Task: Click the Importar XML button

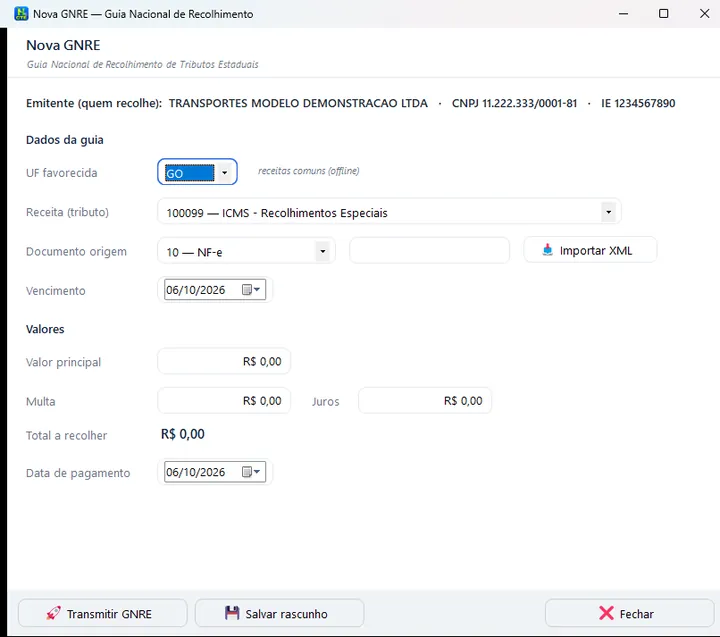Action: point(590,250)
